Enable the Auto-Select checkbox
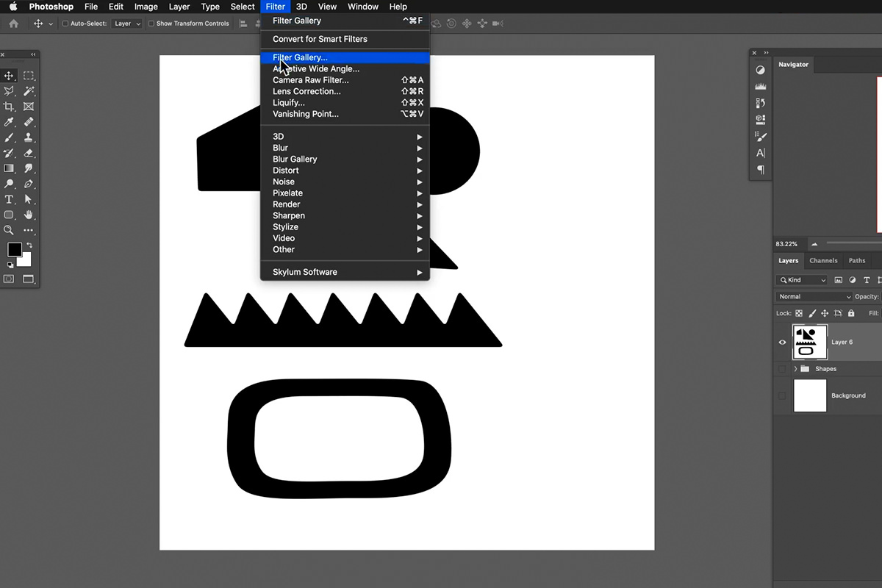The width and height of the screenshot is (882, 588). (x=65, y=24)
